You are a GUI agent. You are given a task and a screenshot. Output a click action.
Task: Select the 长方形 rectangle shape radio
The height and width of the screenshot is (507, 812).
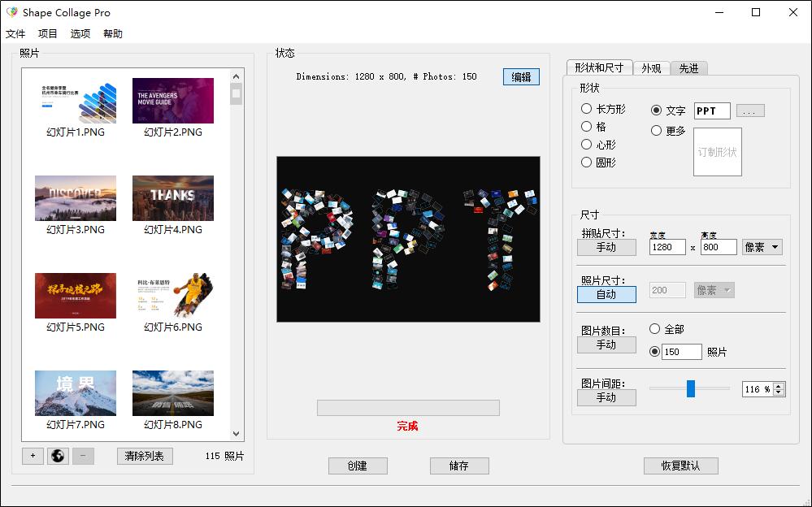point(586,110)
